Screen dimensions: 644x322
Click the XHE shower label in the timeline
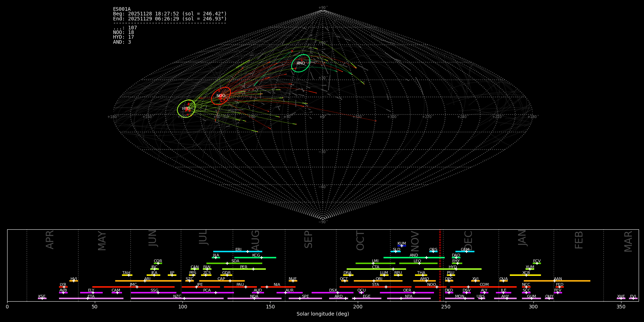coord(621,297)
